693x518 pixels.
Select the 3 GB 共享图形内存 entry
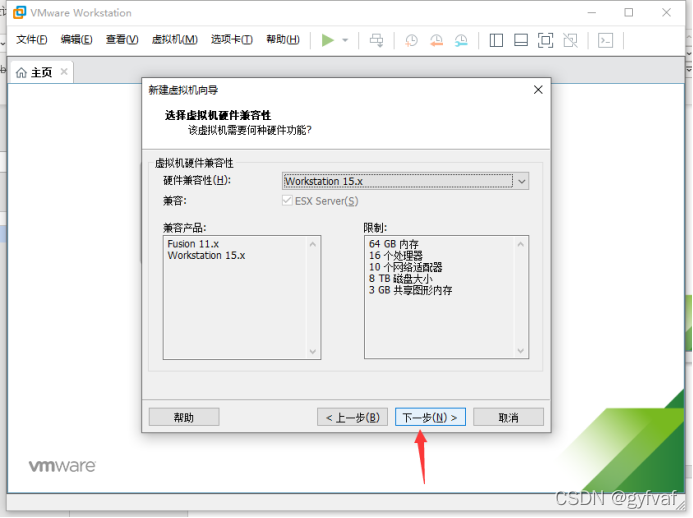tap(410, 290)
